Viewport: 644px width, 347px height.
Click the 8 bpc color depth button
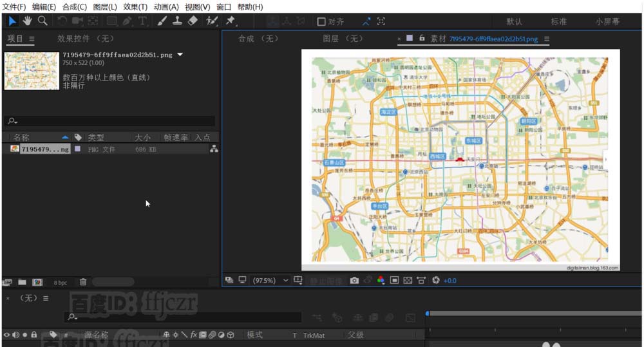60,282
